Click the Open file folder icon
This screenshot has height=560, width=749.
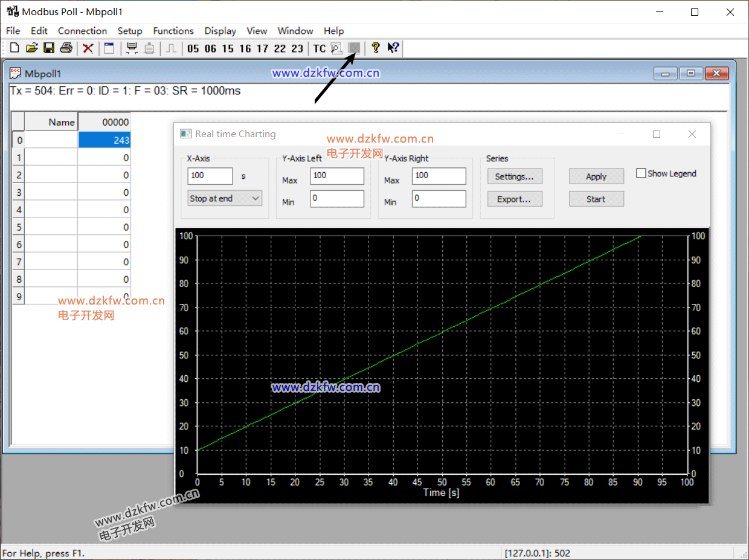[32, 48]
